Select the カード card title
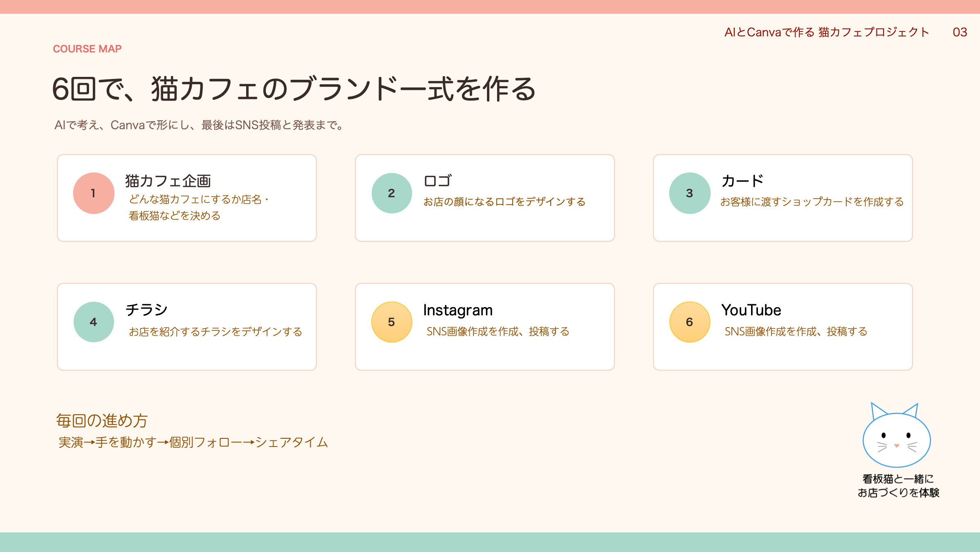Viewport: 980px width, 552px height. (742, 181)
